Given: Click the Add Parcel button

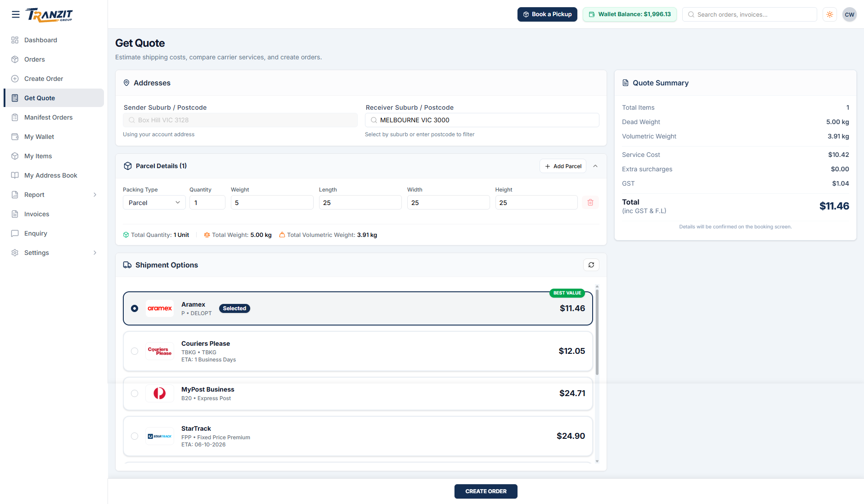Looking at the screenshot, I should click(x=563, y=166).
